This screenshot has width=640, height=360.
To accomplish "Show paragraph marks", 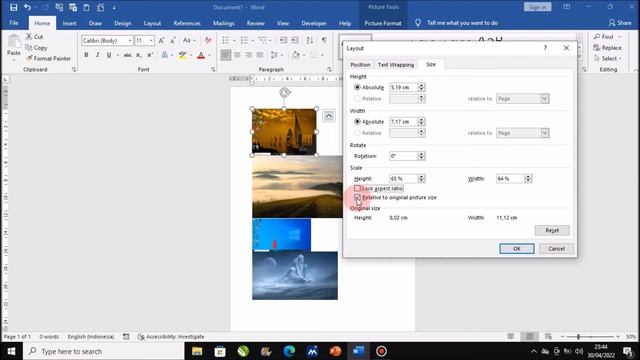I will point(324,40).
